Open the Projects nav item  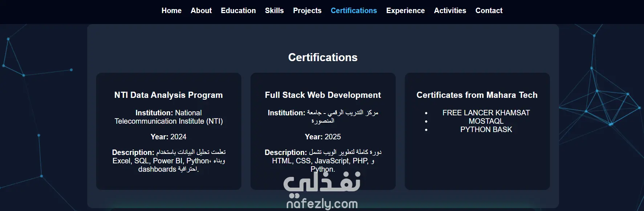(x=307, y=11)
